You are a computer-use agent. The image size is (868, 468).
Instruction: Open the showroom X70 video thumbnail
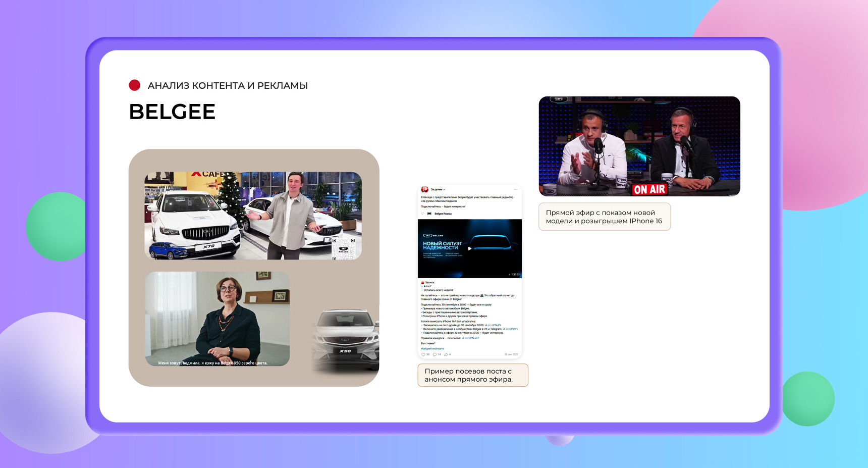[253, 216]
